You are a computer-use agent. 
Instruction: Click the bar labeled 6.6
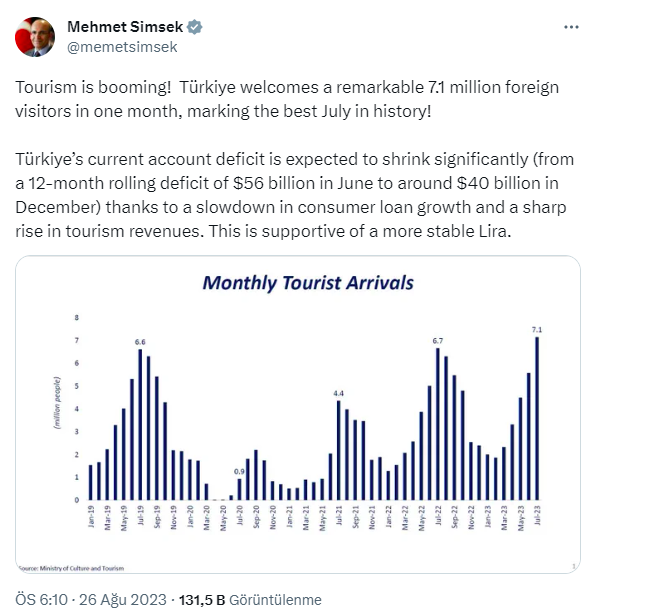[x=140, y=424]
